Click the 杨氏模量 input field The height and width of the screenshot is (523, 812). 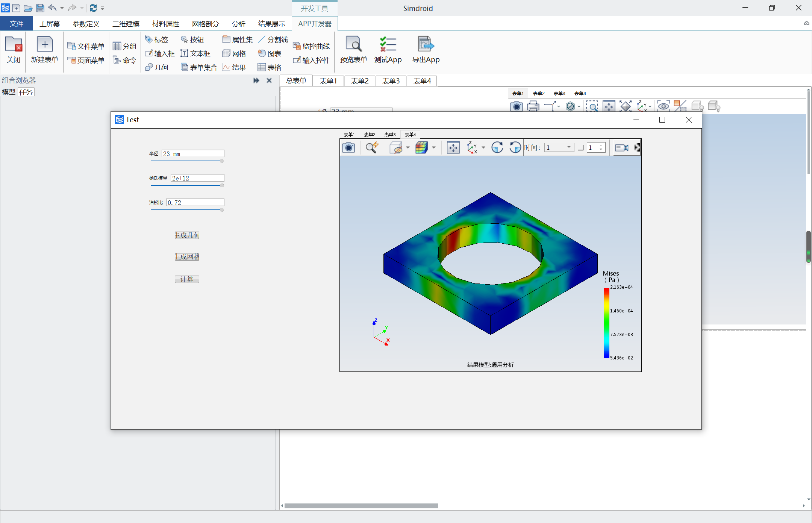point(197,178)
